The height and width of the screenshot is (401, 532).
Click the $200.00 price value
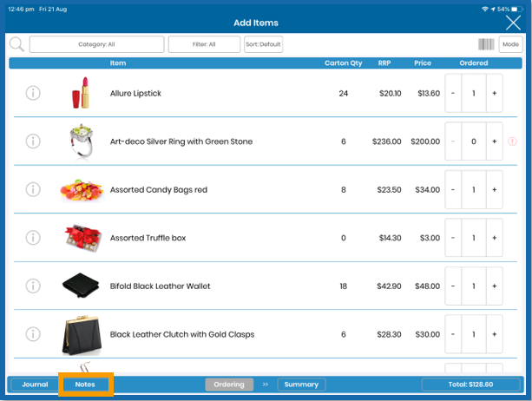point(425,141)
